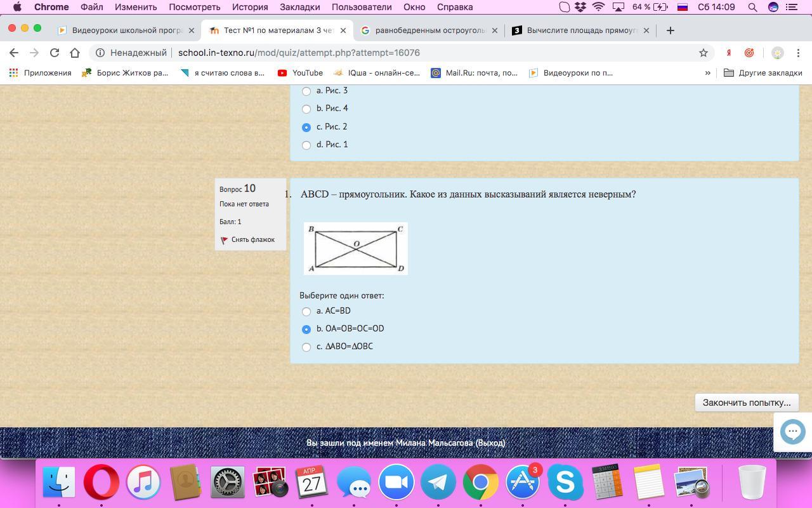
Task: Go to the Chrome home page
Action: [x=75, y=53]
